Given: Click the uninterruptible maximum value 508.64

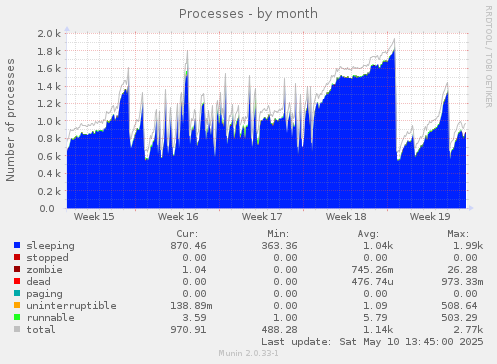Looking at the screenshot, I should click(x=459, y=306).
